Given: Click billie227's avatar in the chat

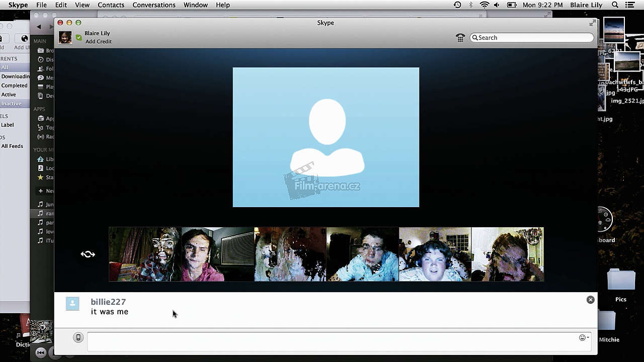Looking at the screenshot, I should pyautogui.click(x=72, y=303).
